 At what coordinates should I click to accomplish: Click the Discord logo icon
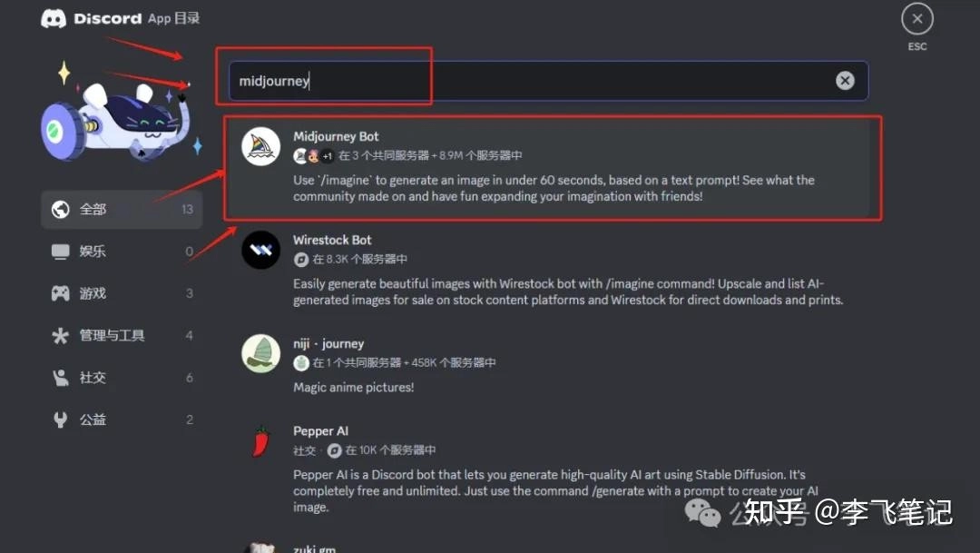tap(54, 19)
